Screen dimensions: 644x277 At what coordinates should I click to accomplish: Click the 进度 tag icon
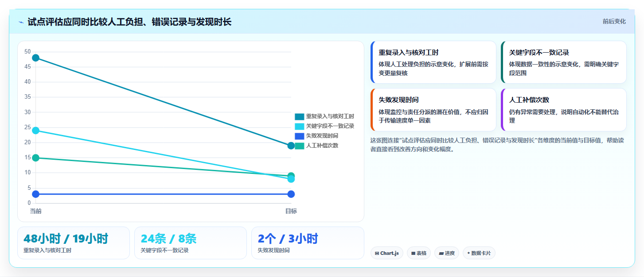click(441, 254)
